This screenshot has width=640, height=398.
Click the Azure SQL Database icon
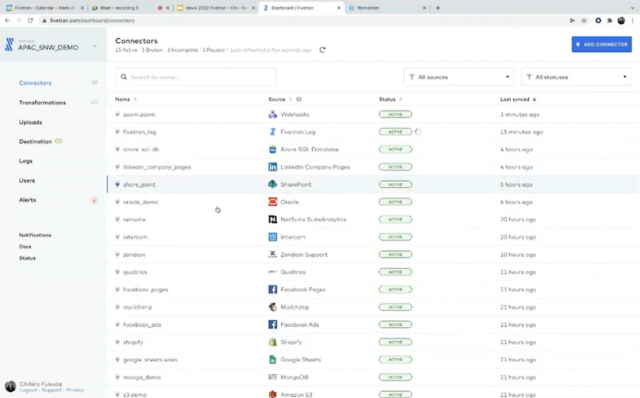272,149
